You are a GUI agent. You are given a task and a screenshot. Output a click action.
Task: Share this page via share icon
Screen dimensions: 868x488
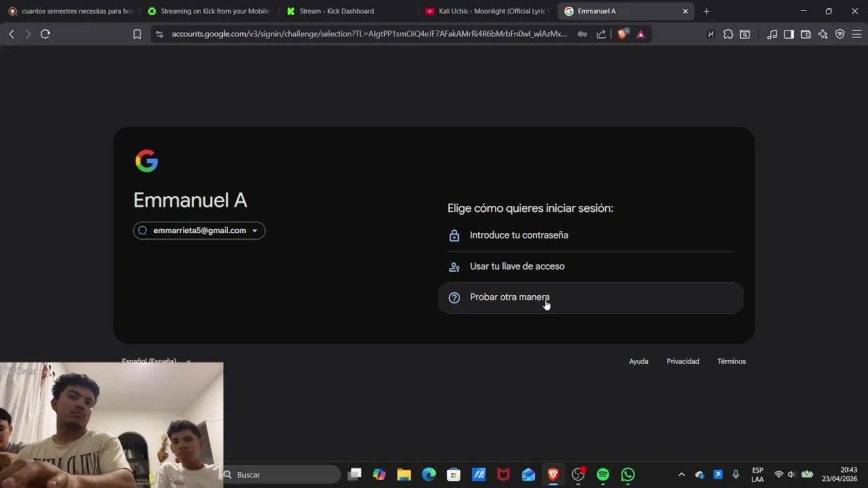(x=601, y=34)
